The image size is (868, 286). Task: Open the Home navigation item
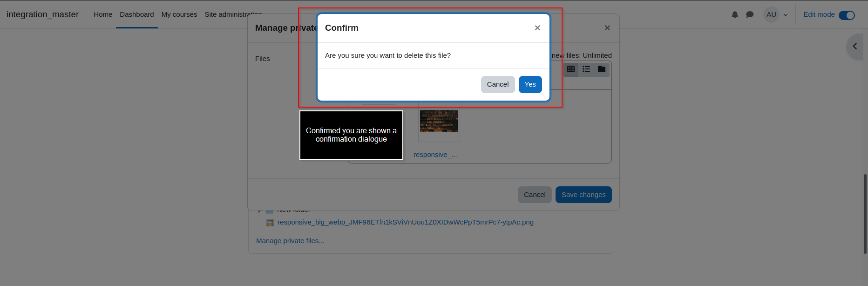pos(103,14)
